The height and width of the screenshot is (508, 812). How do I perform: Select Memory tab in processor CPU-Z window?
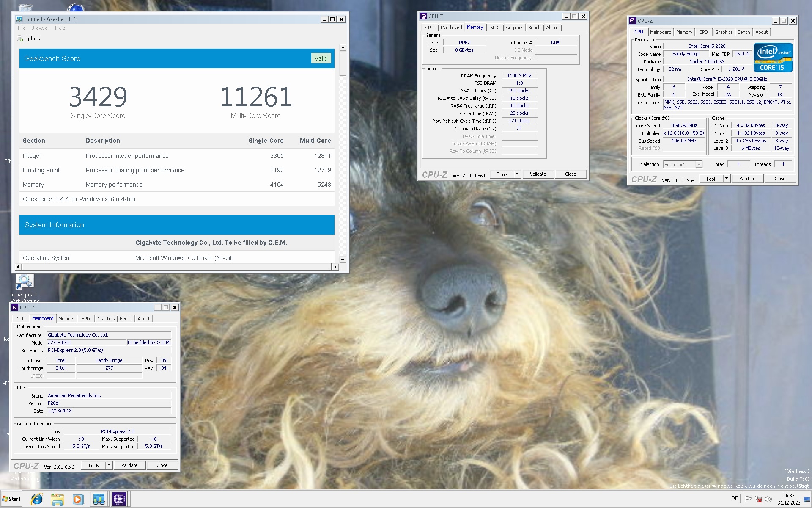coord(684,32)
